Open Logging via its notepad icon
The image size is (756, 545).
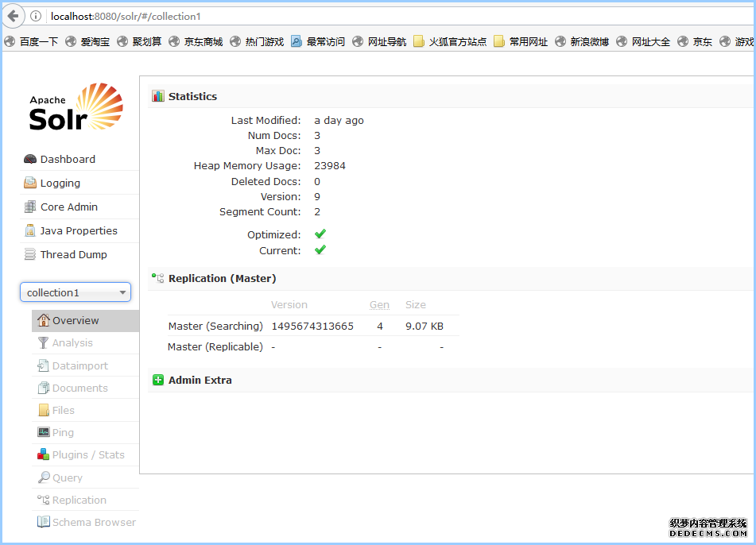30,184
